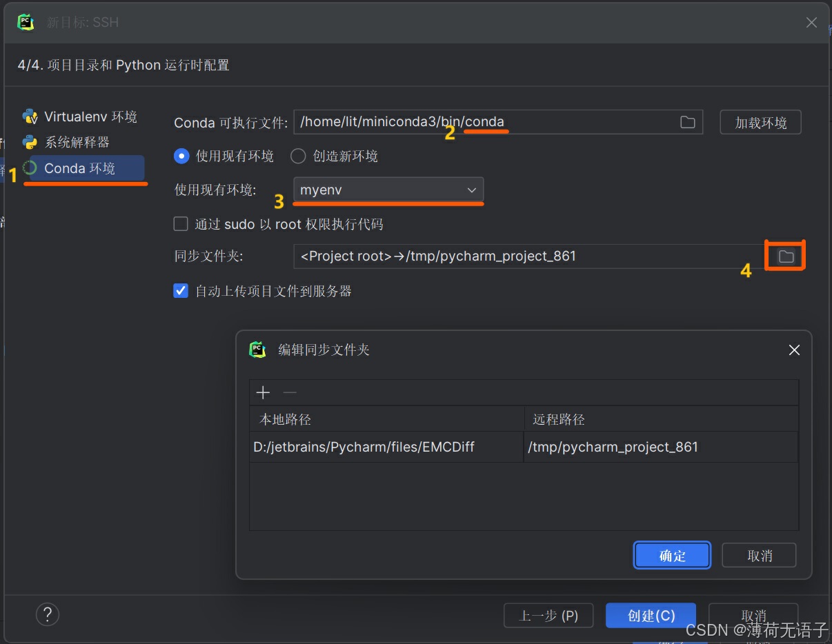Select the 使用现有环境 radio button
832x644 pixels.
click(x=181, y=156)
